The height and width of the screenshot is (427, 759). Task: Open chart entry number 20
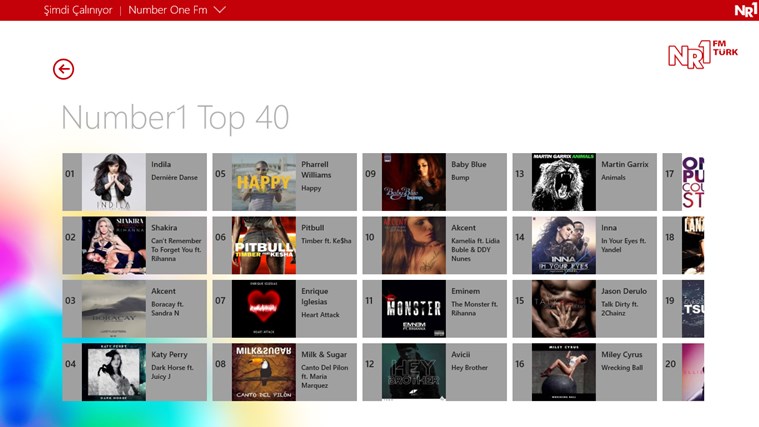click(x=683, y=372)
